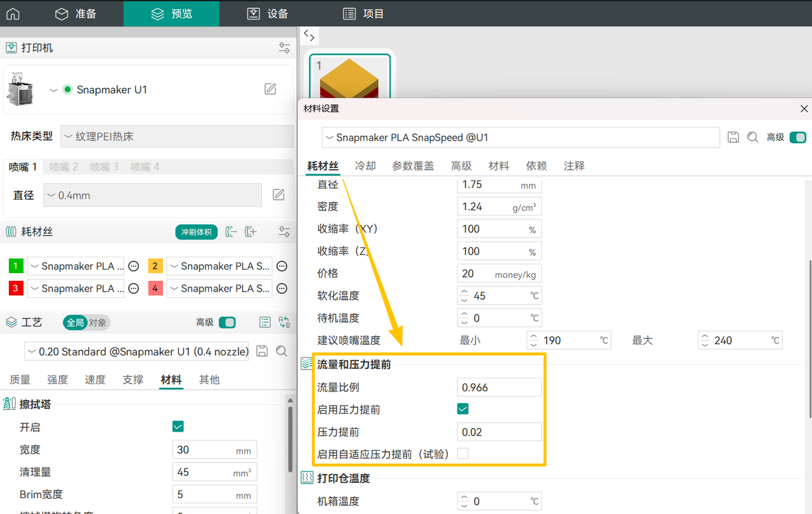
Task: Switch to the 设备 tab
Action: [266, 13]
